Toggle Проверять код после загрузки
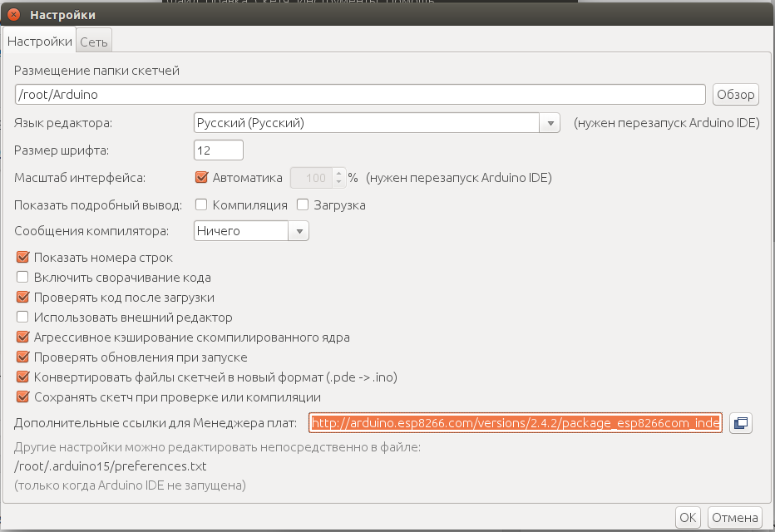Screen dimensions: 775x532 coord(22,298)
